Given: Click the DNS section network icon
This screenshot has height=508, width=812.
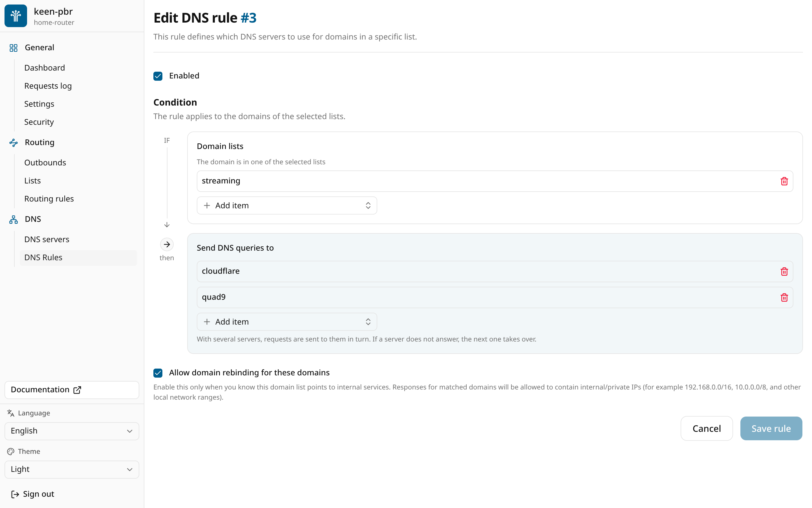Looking at the screenshot, I should [14, 219].
